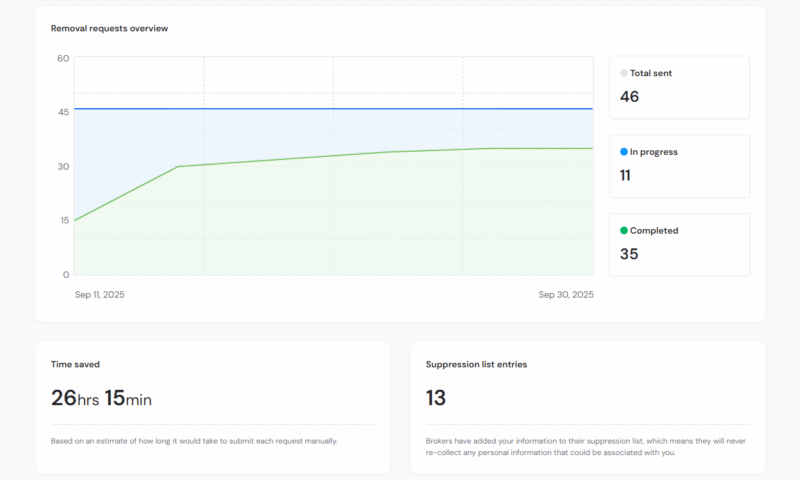This screenshot has width=800, height=480.
Task: Select the In progress value 11
Action: coord(625,176)
